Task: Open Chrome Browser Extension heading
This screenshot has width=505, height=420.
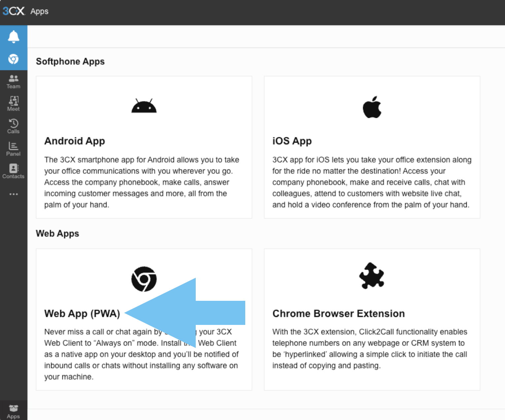Action: coord(338,313)
